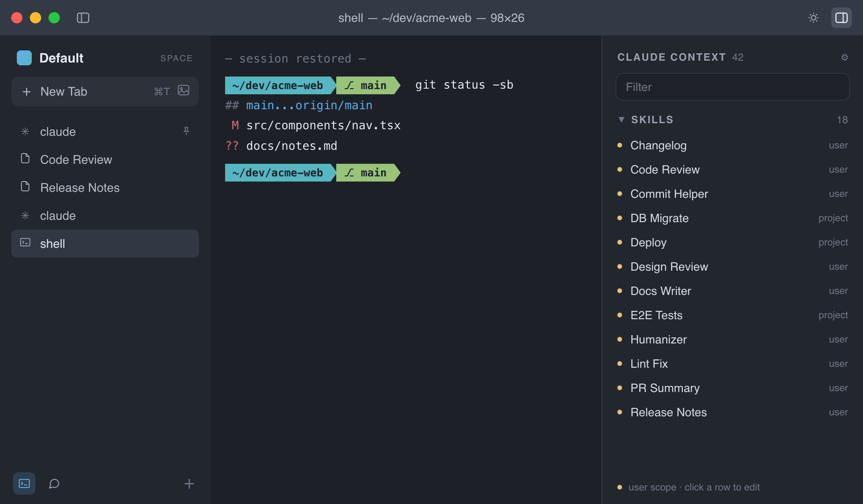The height and width of the screenshot is (504, 863).
Task: Click the shell tab terminal icon
Action: pyautogui.click(x=25, y=243)
